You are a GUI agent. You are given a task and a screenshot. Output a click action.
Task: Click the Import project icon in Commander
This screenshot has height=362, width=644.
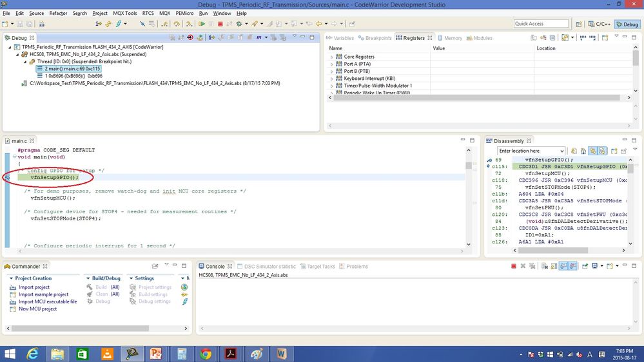(x=13, y=287)
